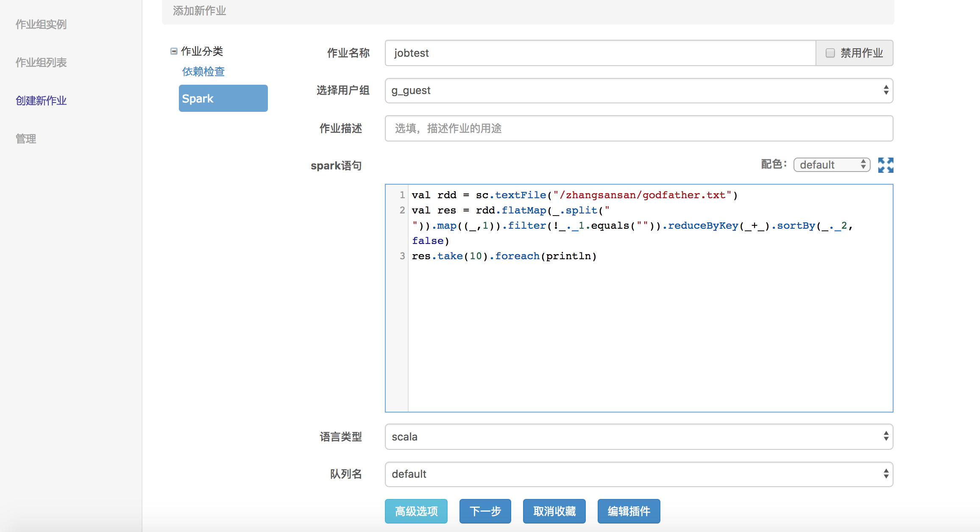Click the 取消收藏 button
980x532 pixels.
[554, 511]
